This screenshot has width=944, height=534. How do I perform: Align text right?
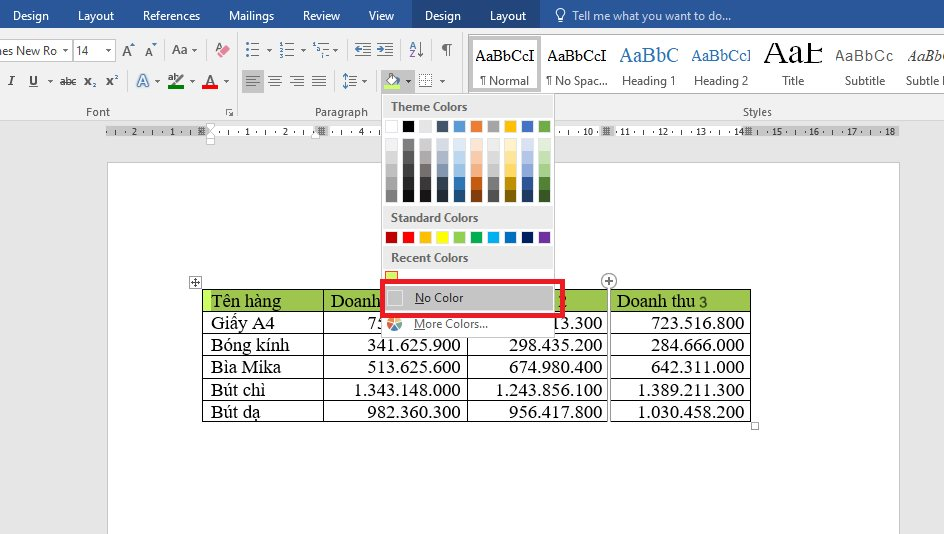click(x=297, y=81)
